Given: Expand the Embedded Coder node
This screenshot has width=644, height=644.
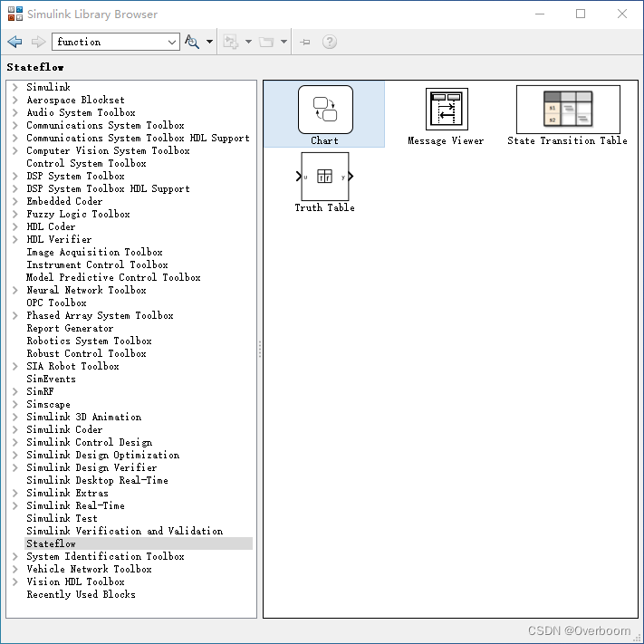Looking at the screenshot, I should click(x=15, y=201).
